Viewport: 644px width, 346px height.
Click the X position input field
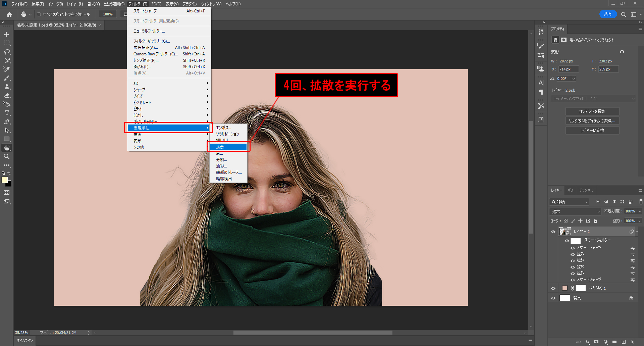coord(568,69)
